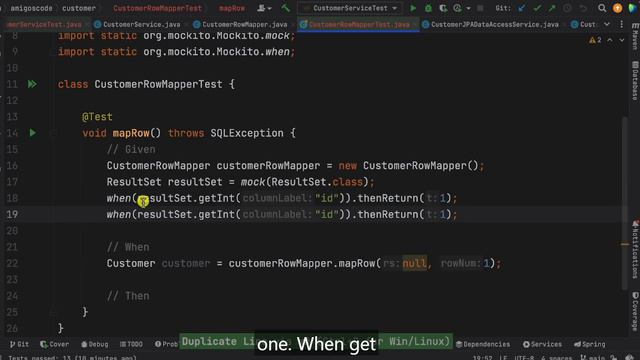Run the mapRow test gutter icon
The height and width of the screenshot is (360, 640).
[x=33, y=133]
